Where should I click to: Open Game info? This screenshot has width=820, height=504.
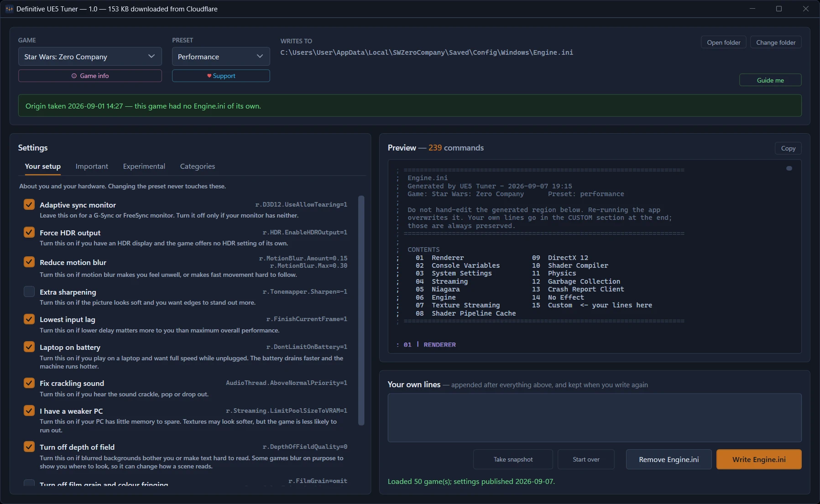(90, 76)
